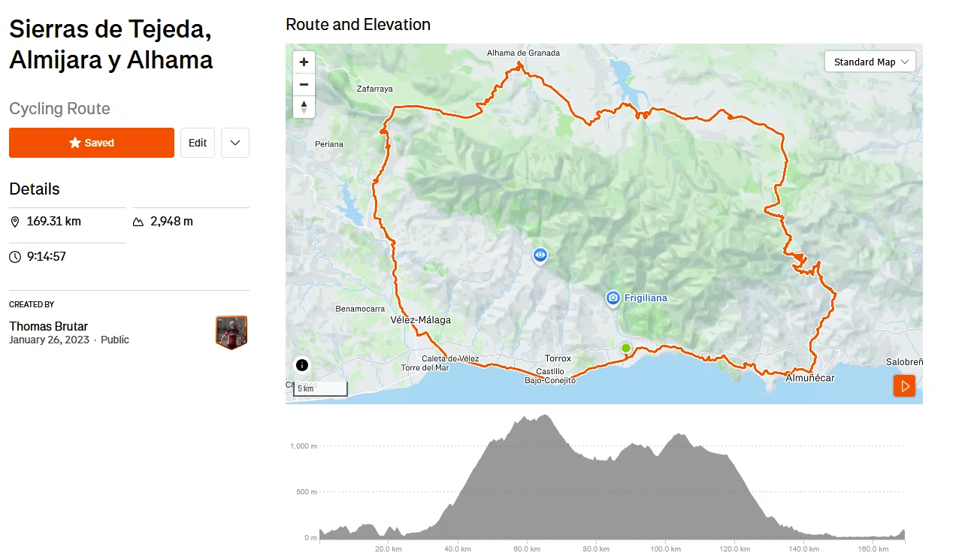Click the Almuñécar town label on map
The height and width of the screenshot is (559, 980).
[809, 378]
